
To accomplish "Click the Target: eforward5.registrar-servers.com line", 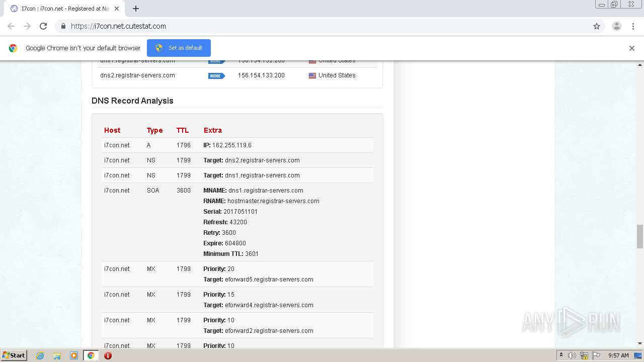I will click(258, 280).
